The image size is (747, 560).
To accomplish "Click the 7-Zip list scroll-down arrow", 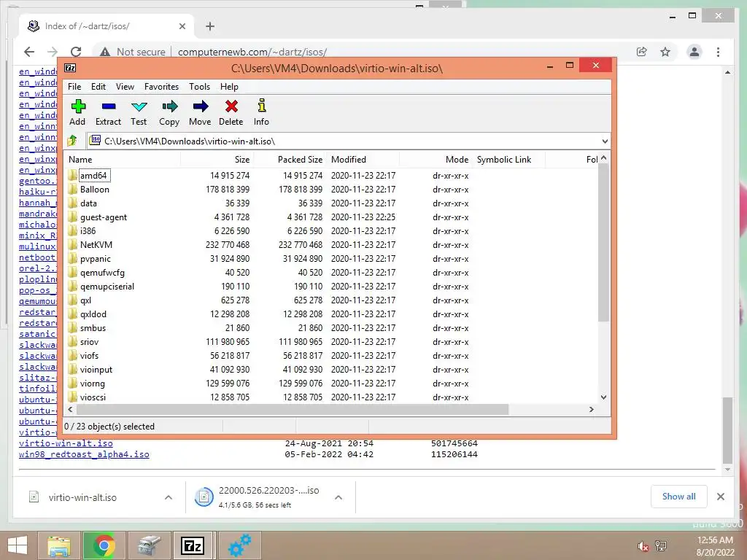I will click(x=603, y=397).
